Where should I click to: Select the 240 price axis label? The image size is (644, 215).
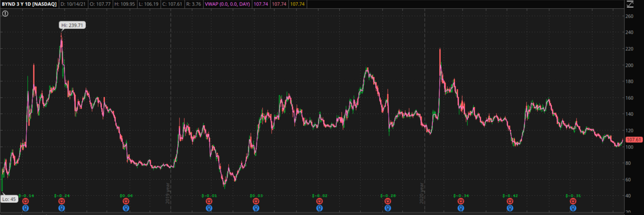(630, 32)
